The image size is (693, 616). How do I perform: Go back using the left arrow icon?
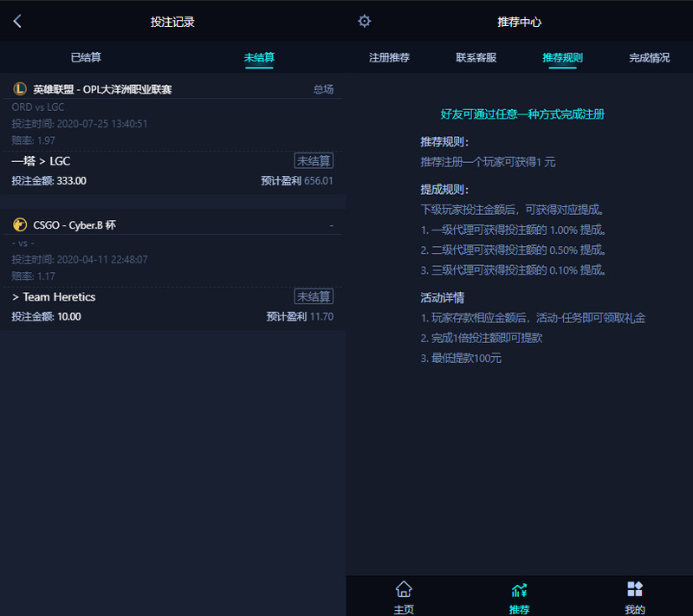[x=17, y=21]
